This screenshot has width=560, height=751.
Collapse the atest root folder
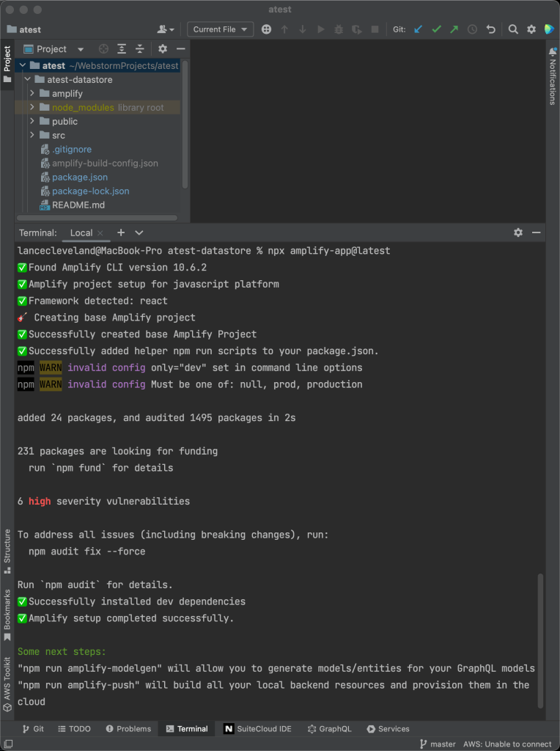(x=23, y=65)
